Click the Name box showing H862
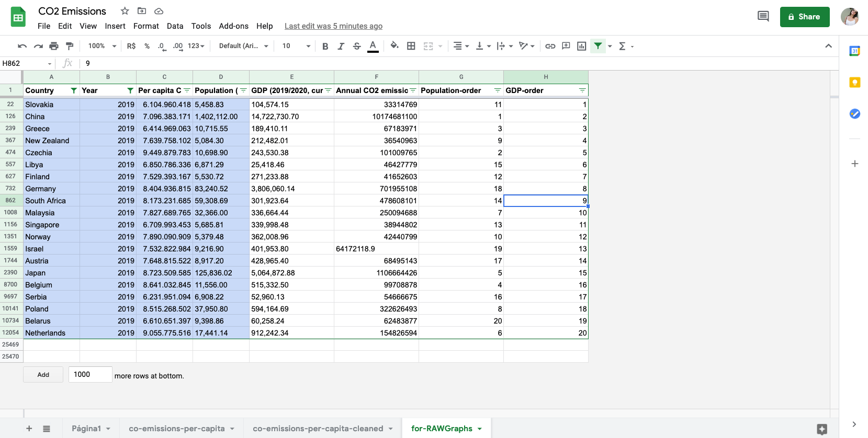 tap(27, 63)
